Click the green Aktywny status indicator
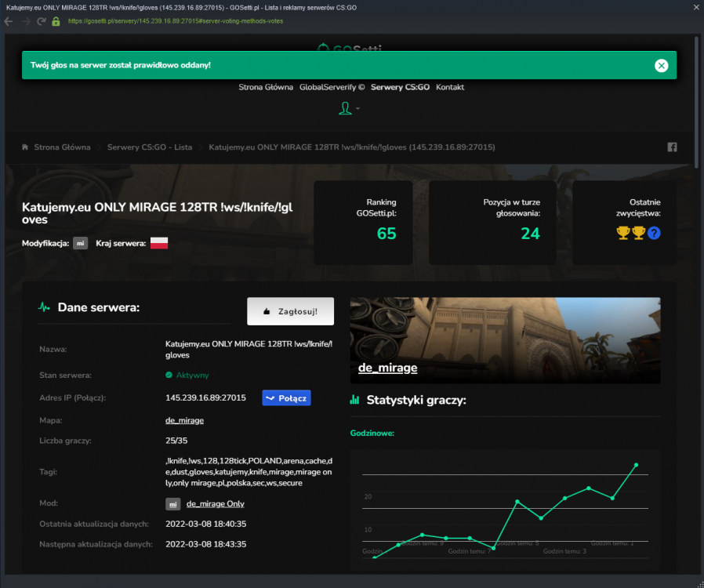The height and width of the screenshot is (588, 704). click(187, 376)
